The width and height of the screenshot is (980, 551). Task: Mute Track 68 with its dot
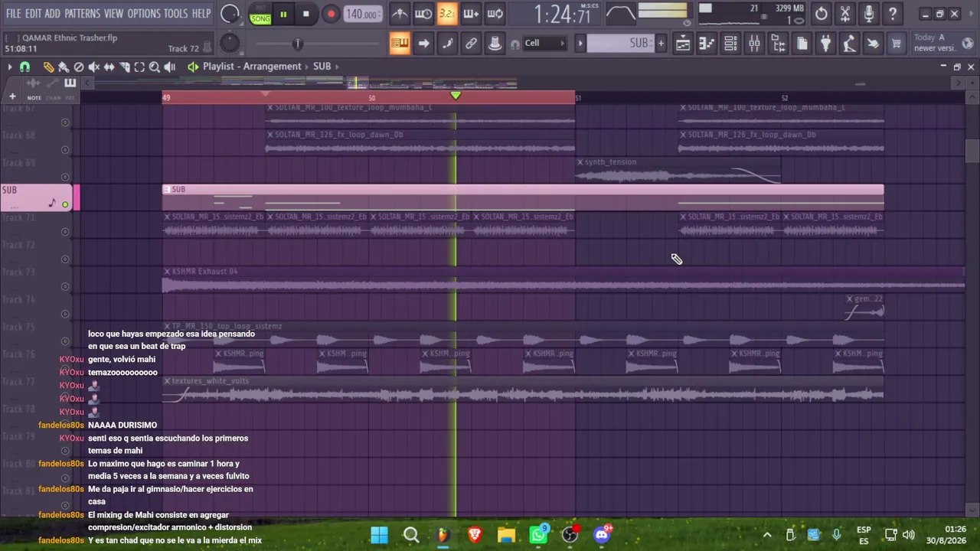click(x=65, y=150)
